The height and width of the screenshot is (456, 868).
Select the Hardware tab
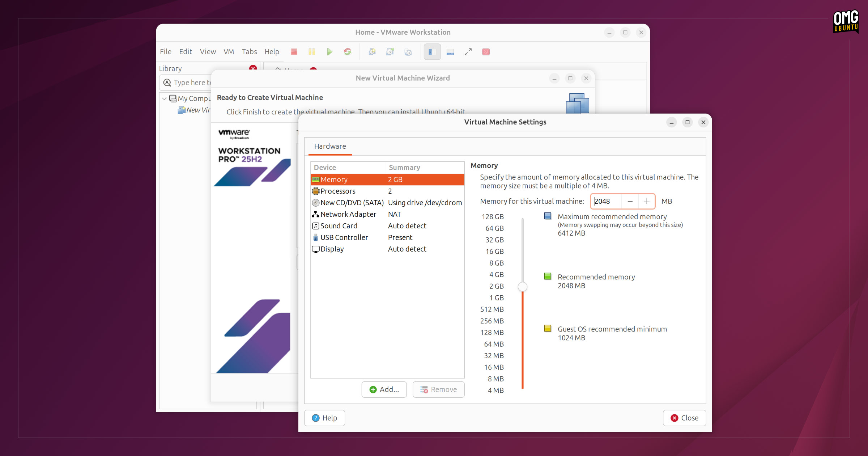click(x=330, y=146)
